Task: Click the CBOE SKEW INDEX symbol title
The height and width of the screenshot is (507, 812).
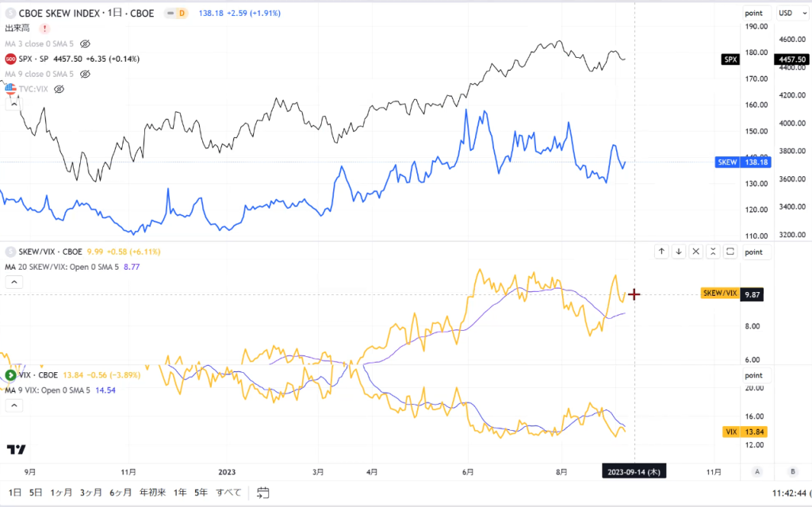Action: tap(86, 13)
